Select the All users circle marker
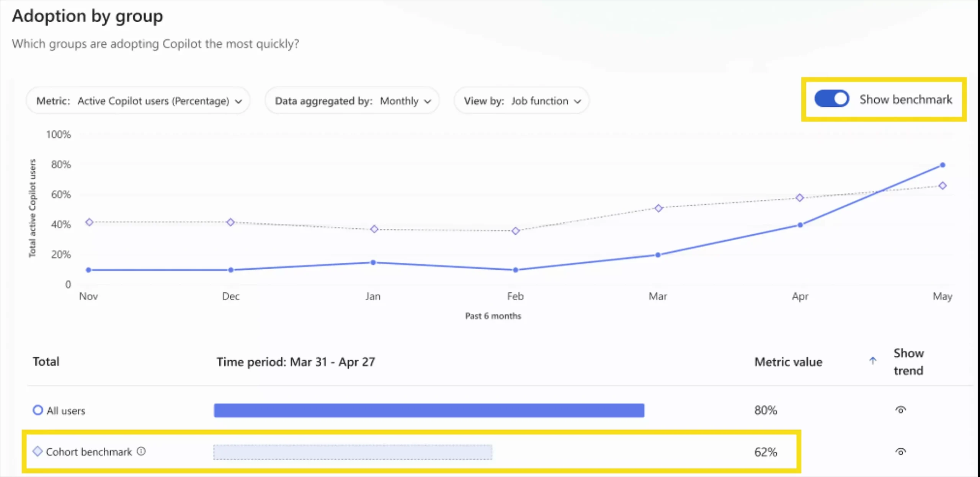 click(38, 410)
